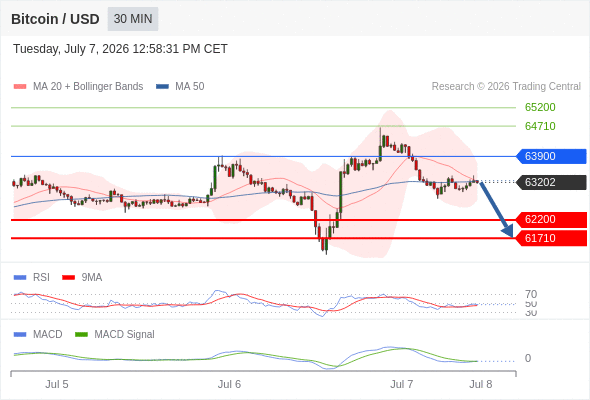Click the 65200 resistance level label
Viewport: 590px width, 400px height.
pyautogui.click(x=540, y=107)
